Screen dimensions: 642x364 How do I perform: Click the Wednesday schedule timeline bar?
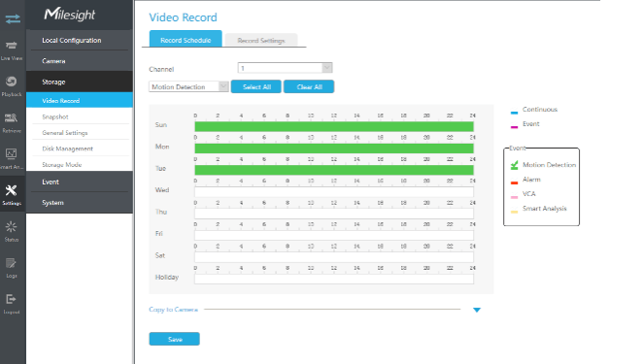[x=334, y=191]
